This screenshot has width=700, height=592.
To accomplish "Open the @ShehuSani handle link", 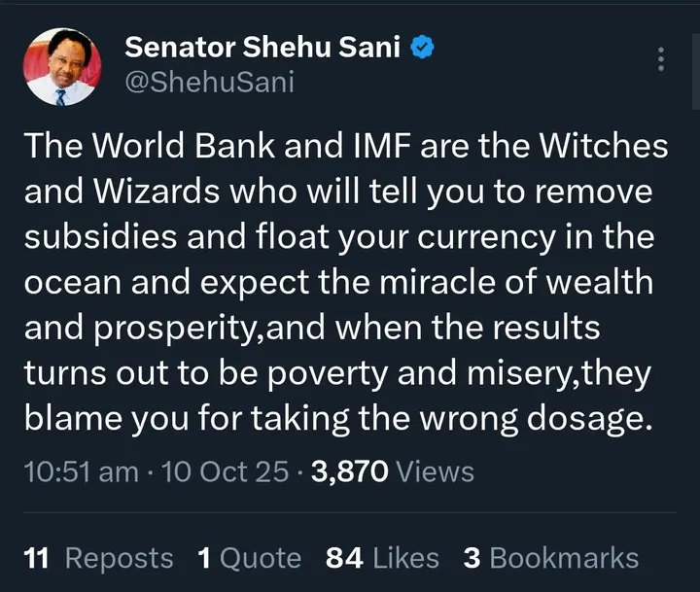I will coord(210,82).
